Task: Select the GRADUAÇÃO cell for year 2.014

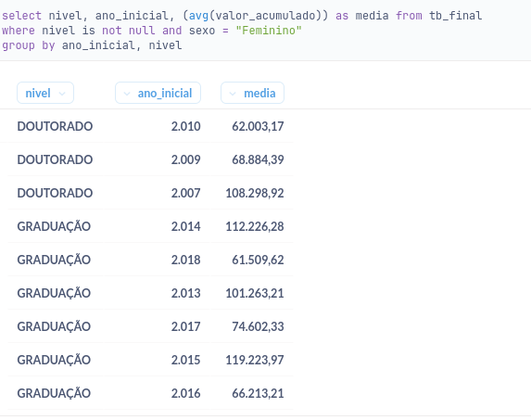Action: coord(54,226)
